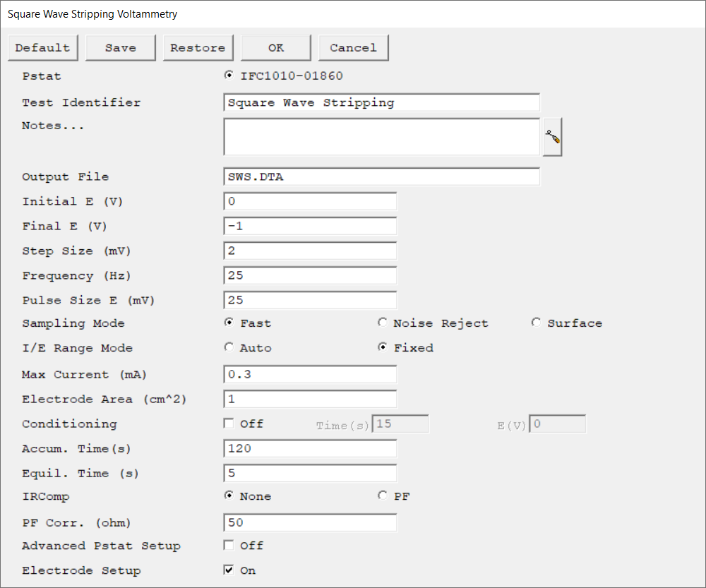This screenshot has width=706, height=588.
Task: Click the Pstat label
Action: coord(42,76)
